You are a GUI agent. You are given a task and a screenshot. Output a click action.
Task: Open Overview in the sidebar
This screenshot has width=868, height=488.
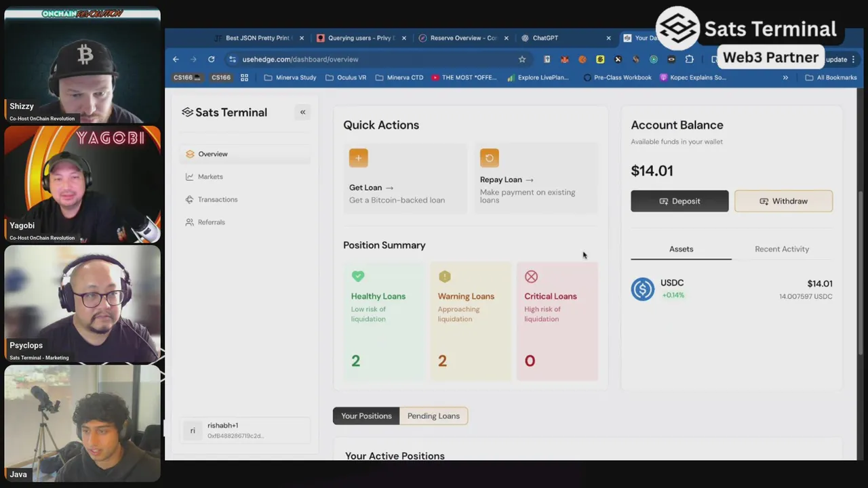point(245,154)
